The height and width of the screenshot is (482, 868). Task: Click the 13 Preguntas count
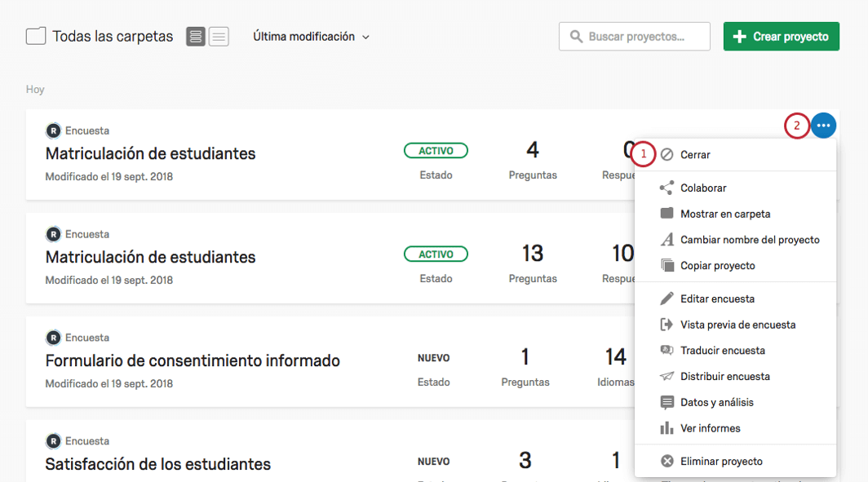pyautogui.click(x=533, y=254)
